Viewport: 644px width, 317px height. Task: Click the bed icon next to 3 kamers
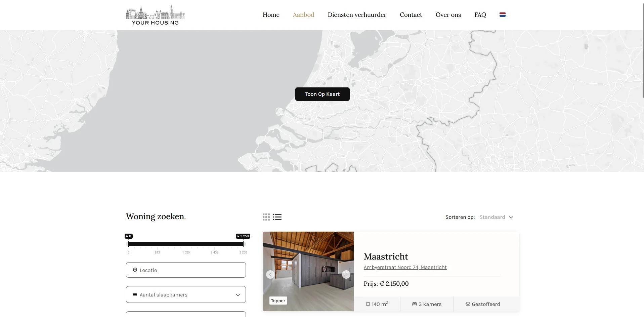(415, 304)
